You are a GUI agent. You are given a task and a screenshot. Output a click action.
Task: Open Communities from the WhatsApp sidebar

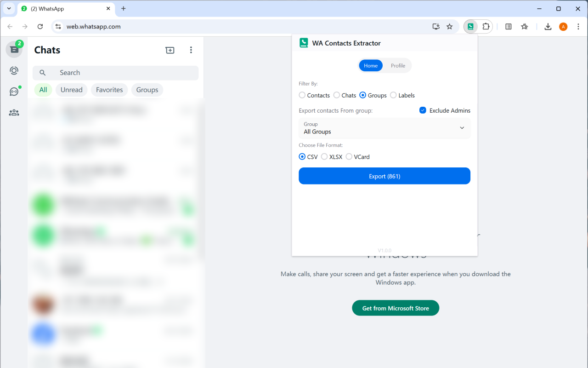[x=14, y=112]
